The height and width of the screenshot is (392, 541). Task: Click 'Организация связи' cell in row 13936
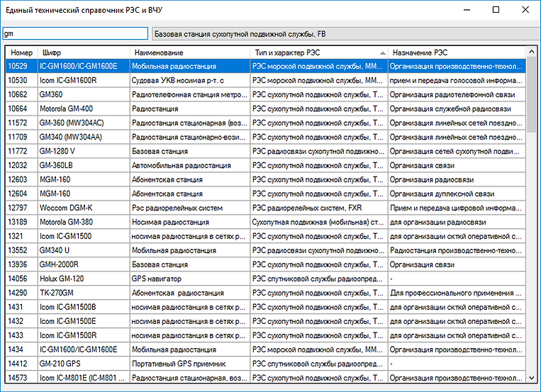(457, 264)
